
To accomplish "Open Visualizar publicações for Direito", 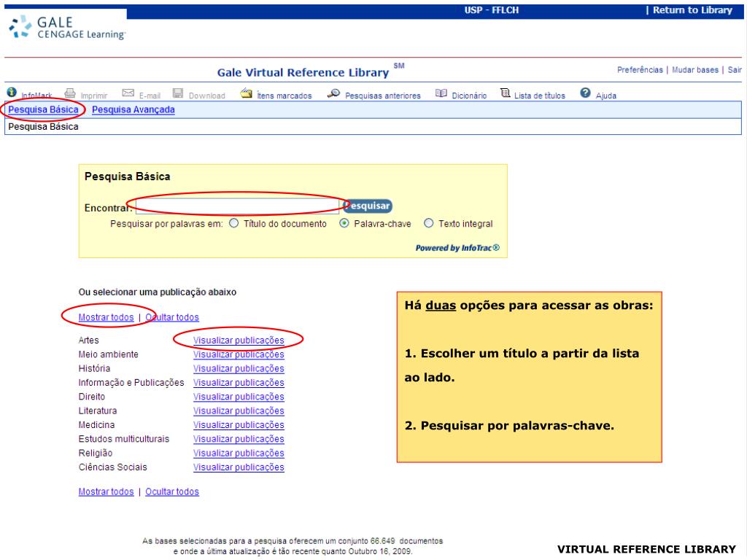I will tap(239, 397).
